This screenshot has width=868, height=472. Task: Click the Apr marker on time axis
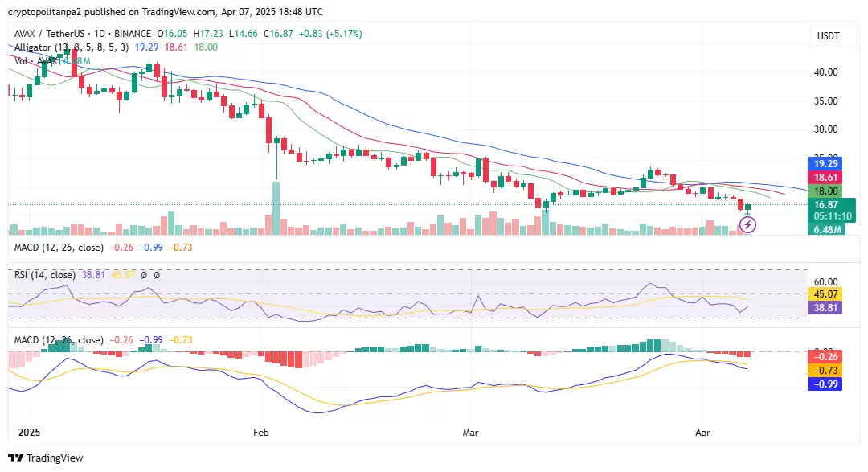[x=703, y=432]
